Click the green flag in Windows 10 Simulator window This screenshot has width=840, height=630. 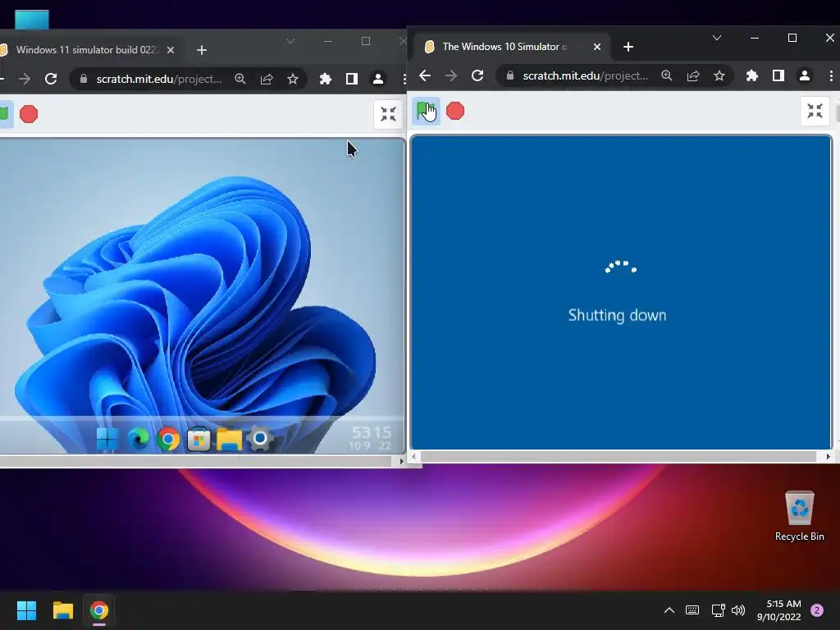click(x=426, y=111)
